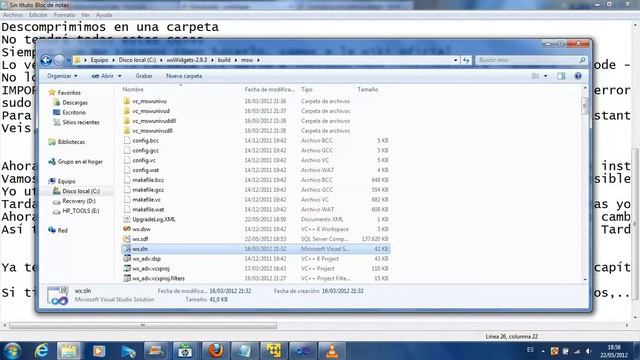Select HP_TOOLS (E:) drive
Image resolution: width=640 pixels, height=360 pixels.
[80, 211]
